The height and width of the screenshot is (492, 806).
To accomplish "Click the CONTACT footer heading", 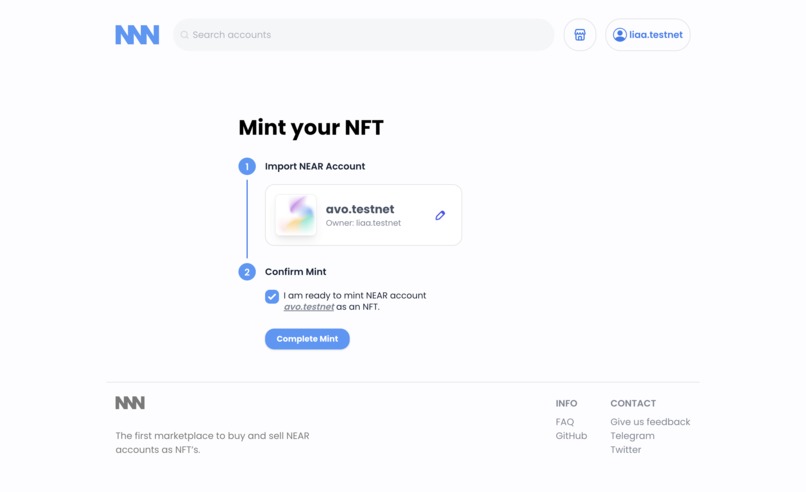I will tap(633, 404).
